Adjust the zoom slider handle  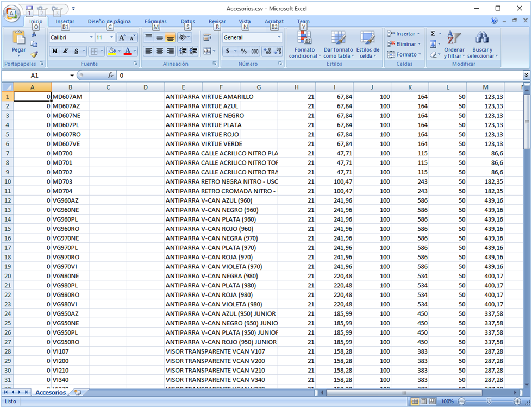pos(489,401)
